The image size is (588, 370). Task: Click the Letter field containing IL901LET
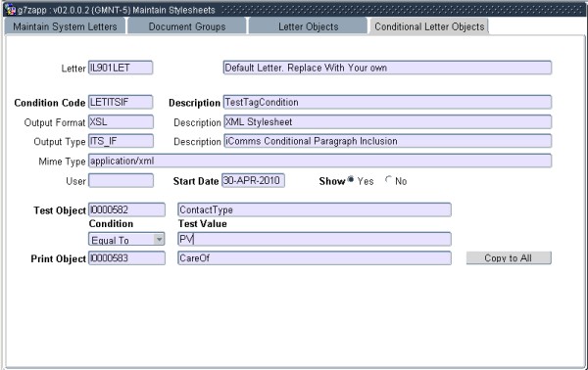121,68
